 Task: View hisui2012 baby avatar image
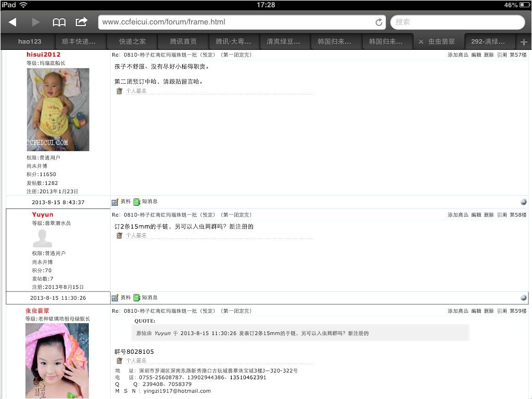point(58,110)
